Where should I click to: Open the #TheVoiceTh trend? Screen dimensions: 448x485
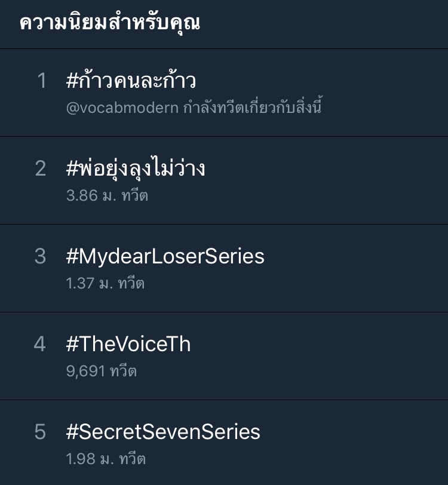pyautogui.click(x=128, y=344)
